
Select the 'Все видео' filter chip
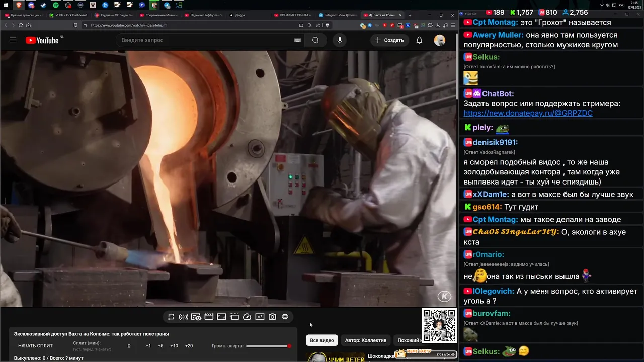point(322,340)
